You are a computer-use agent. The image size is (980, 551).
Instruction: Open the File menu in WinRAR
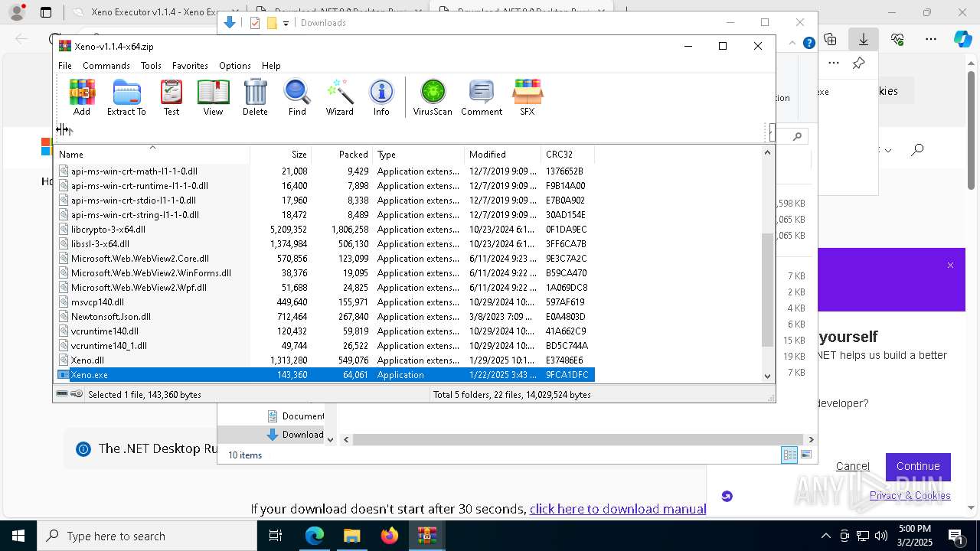pyautogui.click(x=65, y=66)
